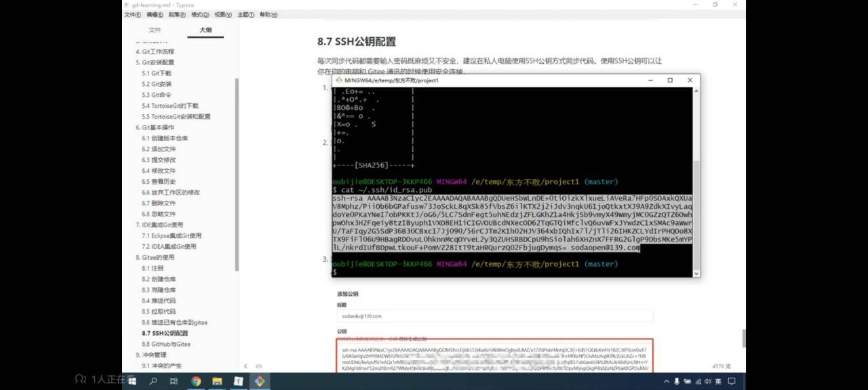868x390 pixels.
Task: Toggle Typora sidebar with the bottom arrow
Action: 246,366
